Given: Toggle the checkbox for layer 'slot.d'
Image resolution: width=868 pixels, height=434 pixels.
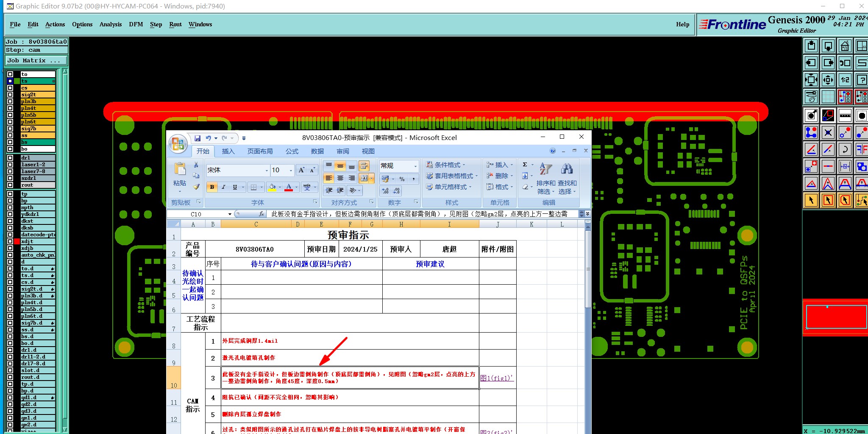Looking at the screenshot, I should pos(10,370).
